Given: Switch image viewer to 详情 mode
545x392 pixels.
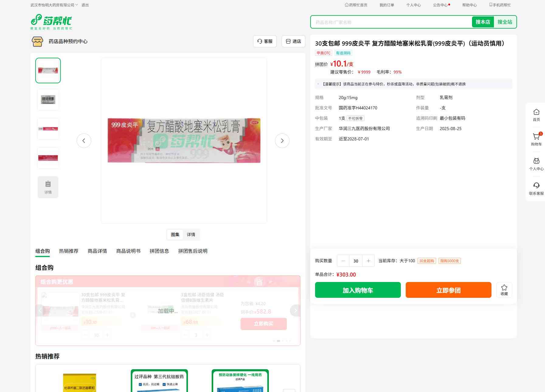Looking at the screenshot, I should click(191, 235).
